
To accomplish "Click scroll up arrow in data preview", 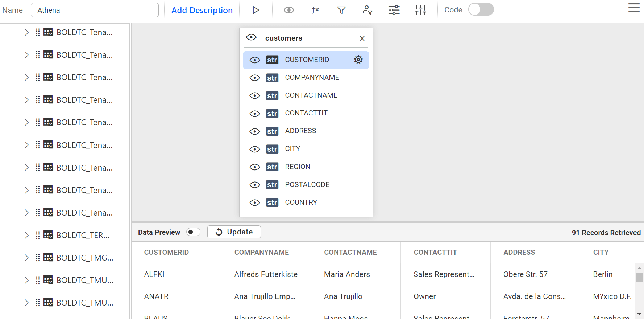I will click(639, 268).
